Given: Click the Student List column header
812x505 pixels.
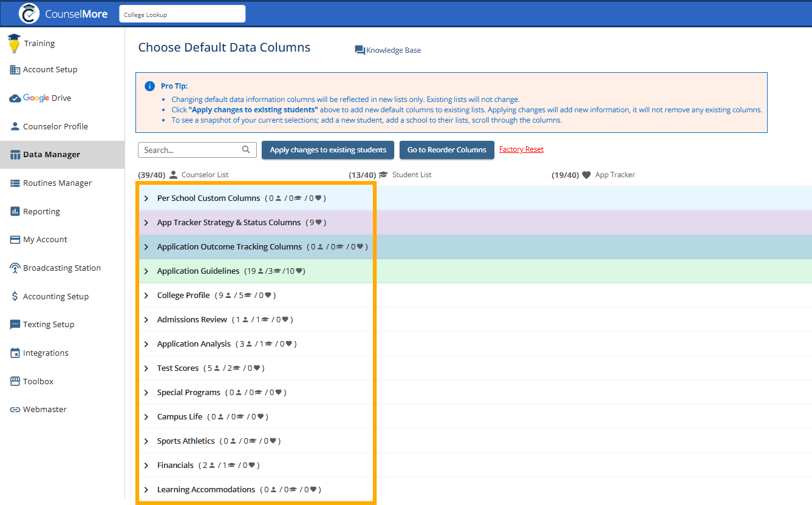Looking at the screenshot, I should [412, 175].
